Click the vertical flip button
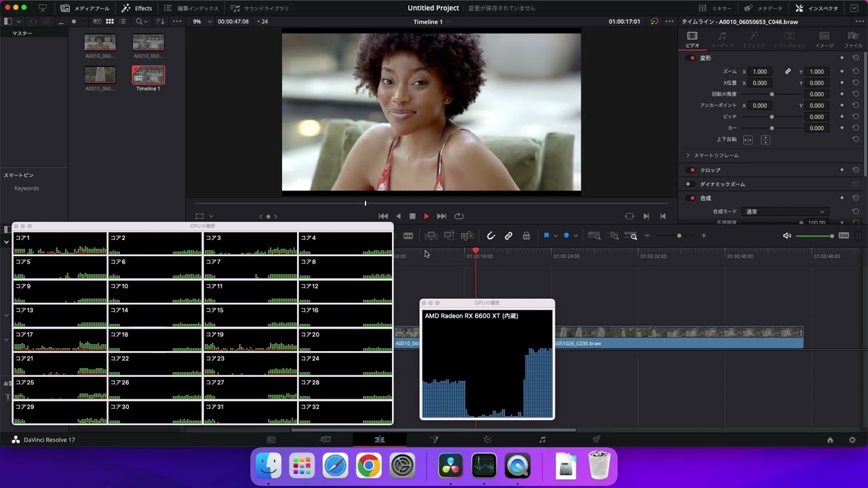The height and width of the screenshot is (488, 868). pos(766,140)
